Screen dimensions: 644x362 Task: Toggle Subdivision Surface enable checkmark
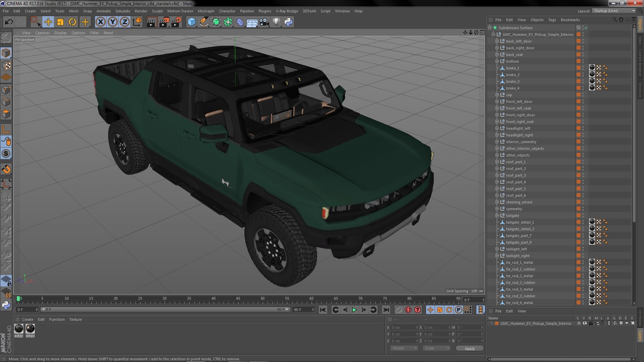pos(586,28)
